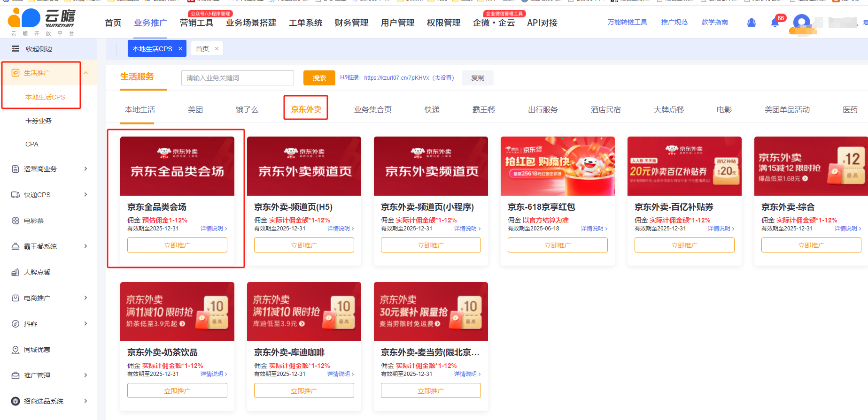Click the 云瞻 logo icon
The height and width of the screenshot is (420, 868).
coord(23,18)
